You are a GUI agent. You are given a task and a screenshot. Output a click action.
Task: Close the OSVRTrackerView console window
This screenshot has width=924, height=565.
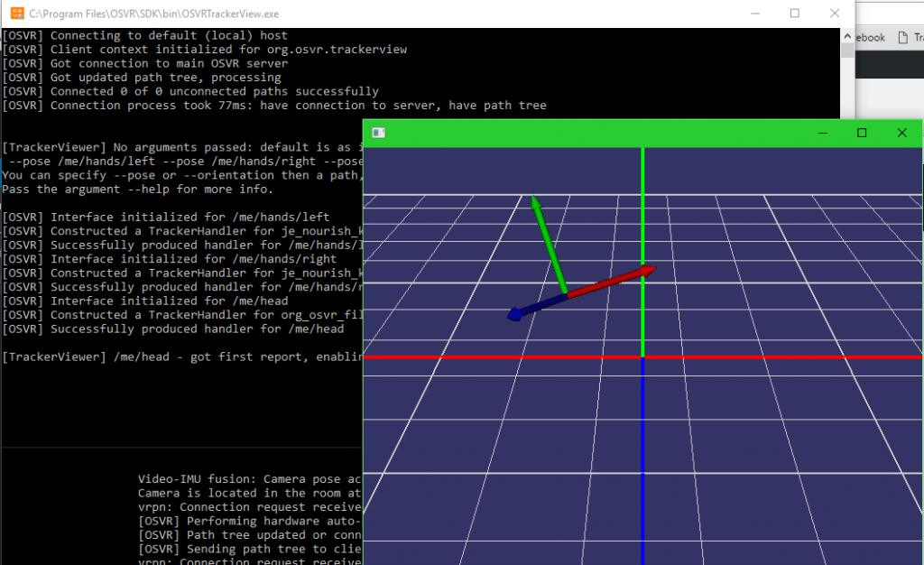pyautogui.click(x=836, y=14)
